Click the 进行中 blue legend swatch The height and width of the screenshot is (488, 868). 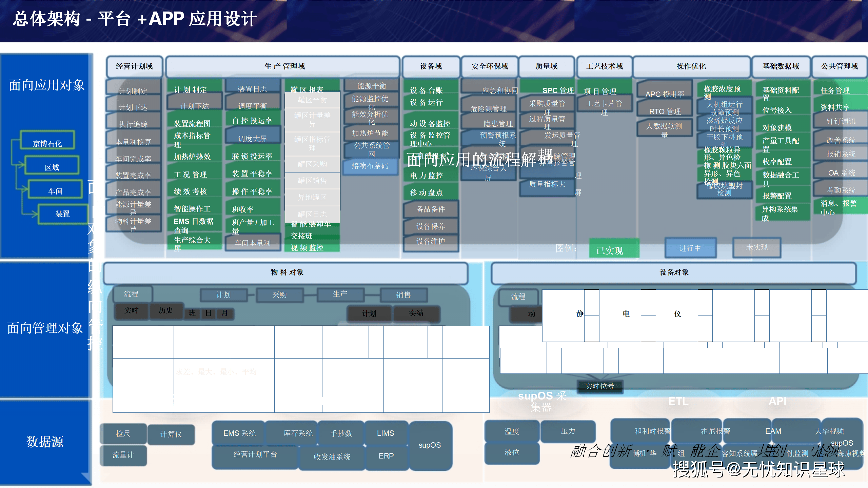point(690,248)
